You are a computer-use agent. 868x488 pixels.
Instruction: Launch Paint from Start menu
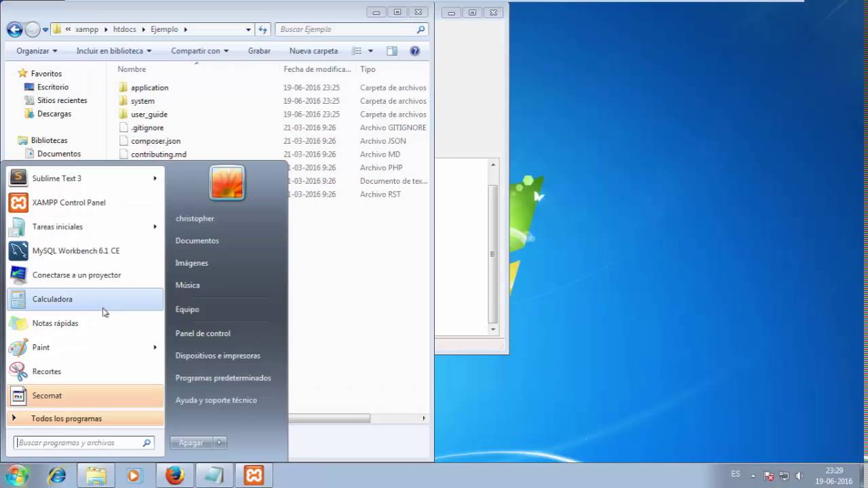coord(85,347)
